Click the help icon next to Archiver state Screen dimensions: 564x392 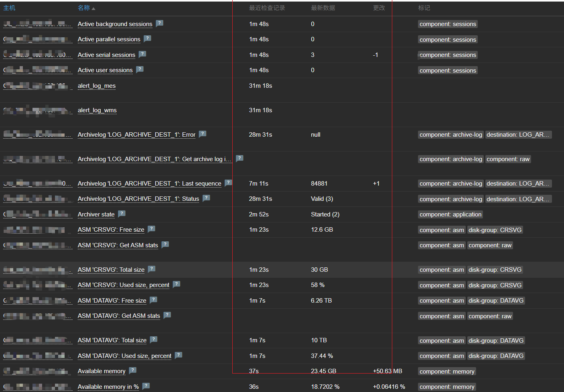coord(121,214)
